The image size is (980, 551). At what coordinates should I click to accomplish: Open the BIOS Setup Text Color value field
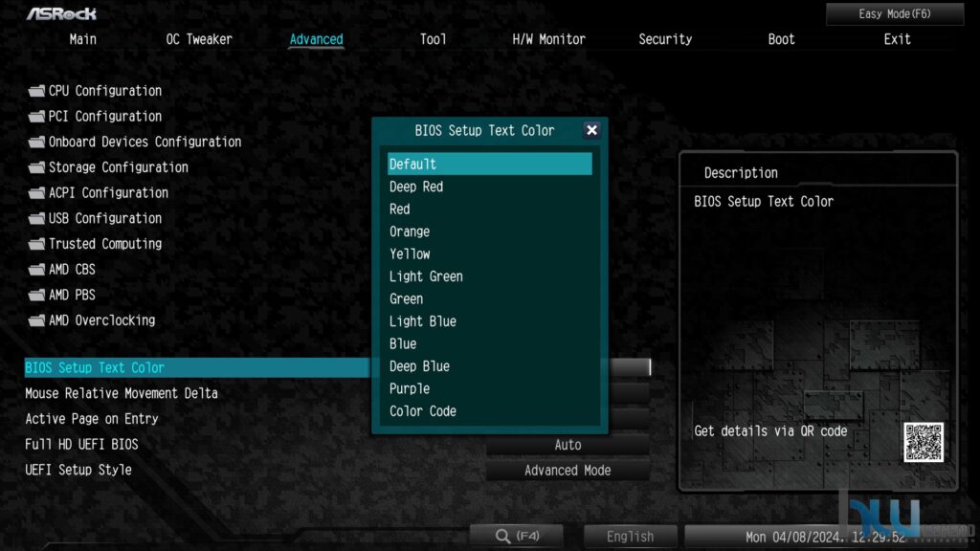630,367
